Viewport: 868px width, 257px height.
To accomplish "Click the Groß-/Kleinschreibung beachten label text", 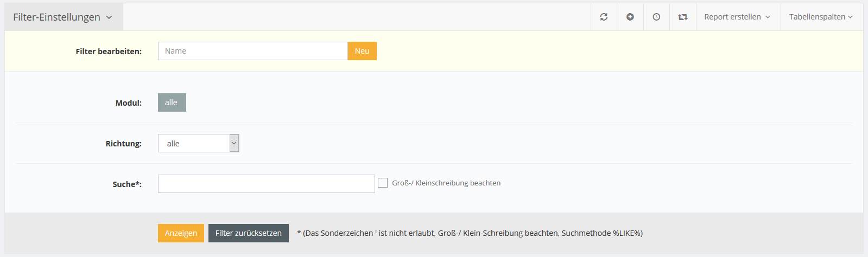I will pos(446,183).
